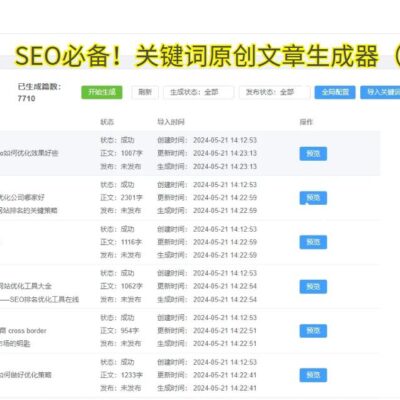
Task: Click the title ending 如何做好优化策略
Action: tap(26, 375)
